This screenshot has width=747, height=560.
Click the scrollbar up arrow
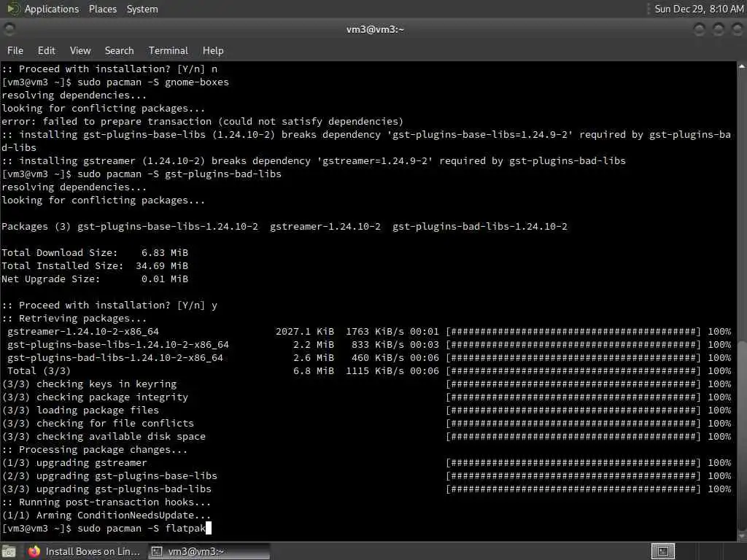742,66
